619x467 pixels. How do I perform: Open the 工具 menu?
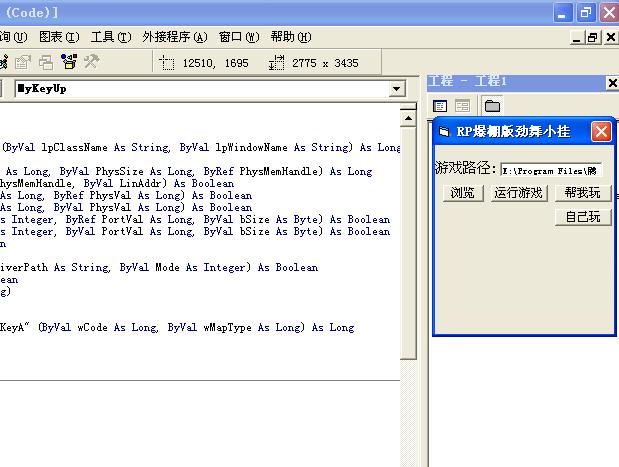110,37
